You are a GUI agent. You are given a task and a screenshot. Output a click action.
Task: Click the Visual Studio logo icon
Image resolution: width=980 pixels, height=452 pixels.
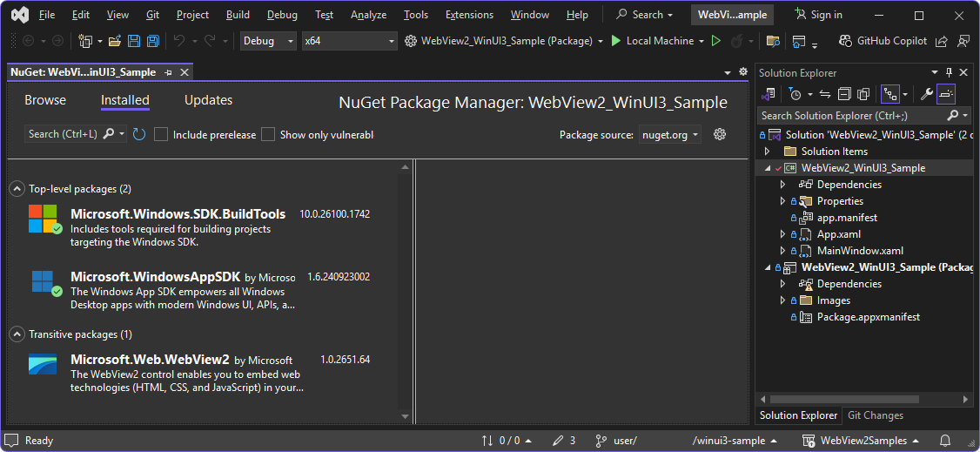tap(21, 15)
